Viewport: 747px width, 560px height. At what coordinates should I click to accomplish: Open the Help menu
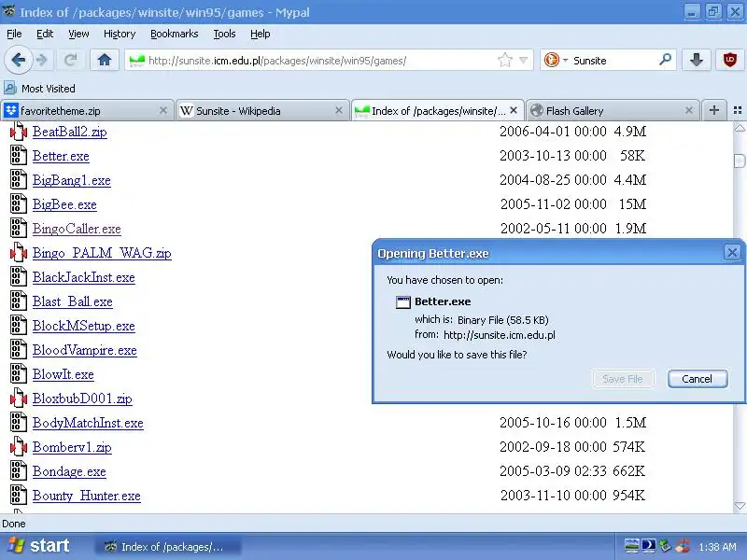click(x=261, y=34)
